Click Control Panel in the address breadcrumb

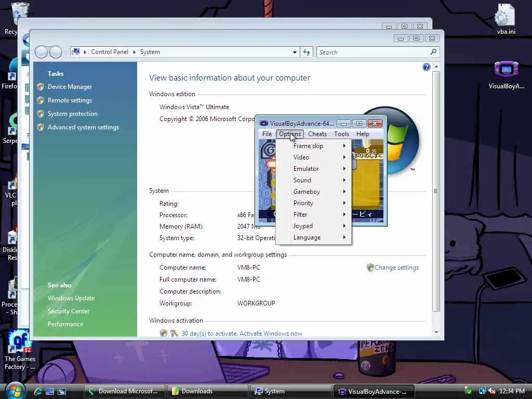(109, 52)
